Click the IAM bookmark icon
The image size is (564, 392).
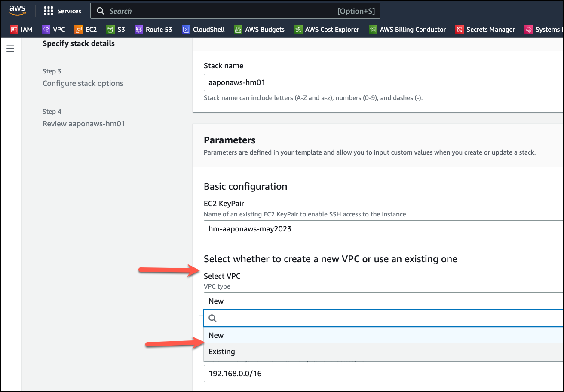click(x=14, y=30)
